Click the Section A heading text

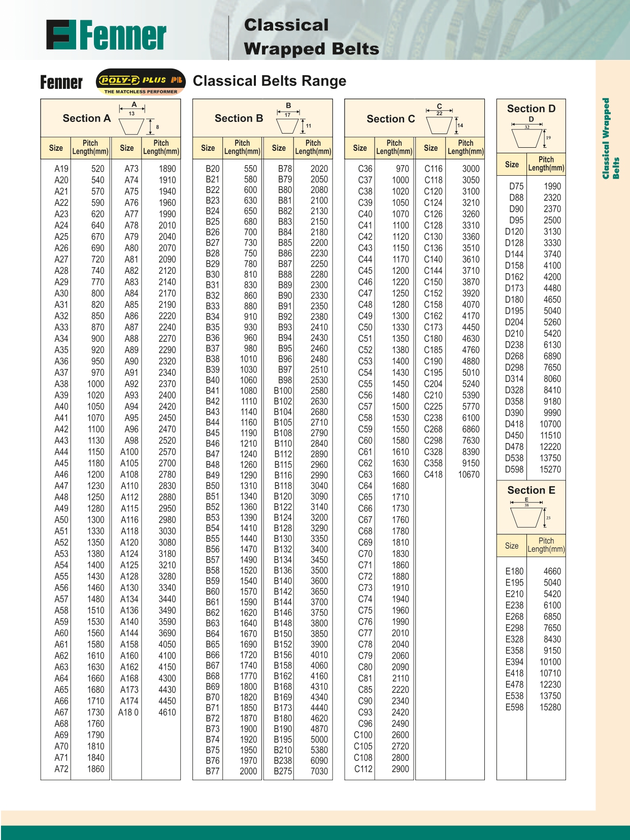pyautogui.click(x=86, y=118)
